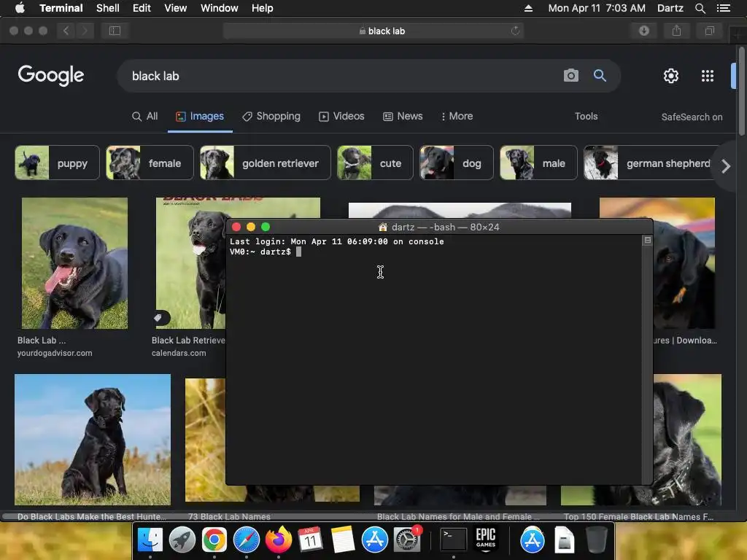Click the calendars.com source link
This screenshot has height=560, width=747.
tap(179, 354)
